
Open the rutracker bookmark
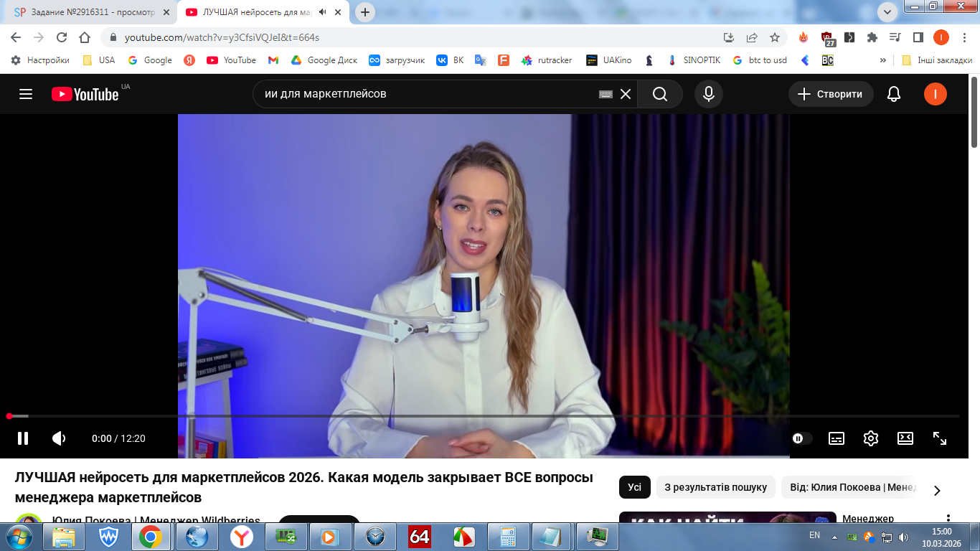pos(547,60)
